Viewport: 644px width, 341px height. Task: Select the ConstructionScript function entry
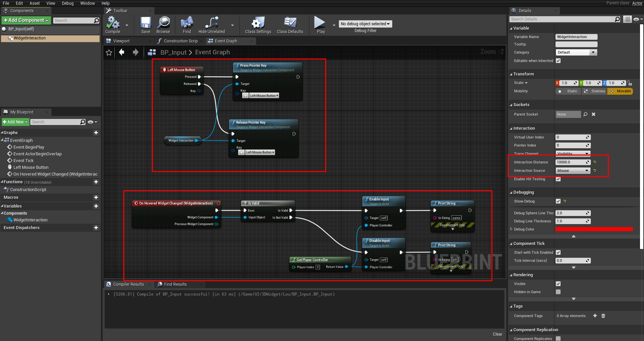coord(28,190)
